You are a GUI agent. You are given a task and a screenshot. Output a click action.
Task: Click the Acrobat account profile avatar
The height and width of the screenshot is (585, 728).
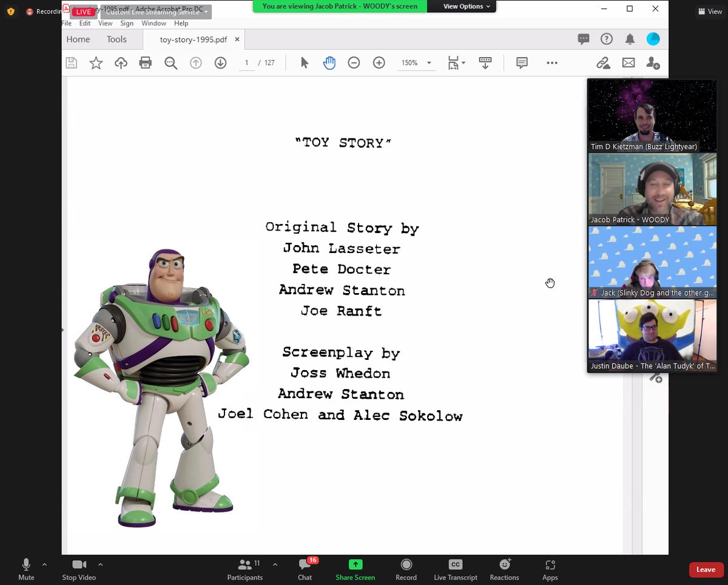653,39
